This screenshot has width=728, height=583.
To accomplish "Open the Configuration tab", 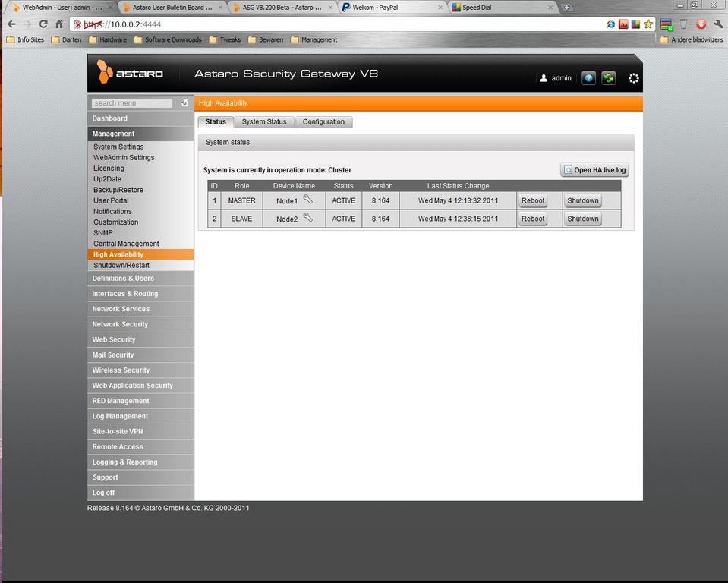I will click(x=323, y=121).
